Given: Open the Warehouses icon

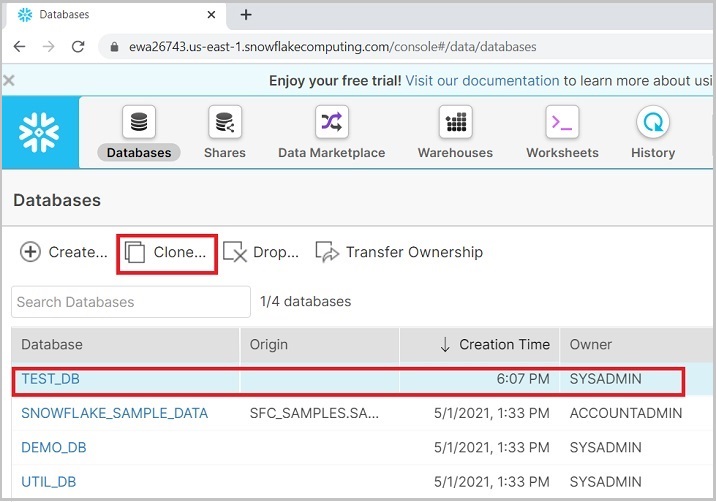Looking at the screenshot, I should (455, 124).
